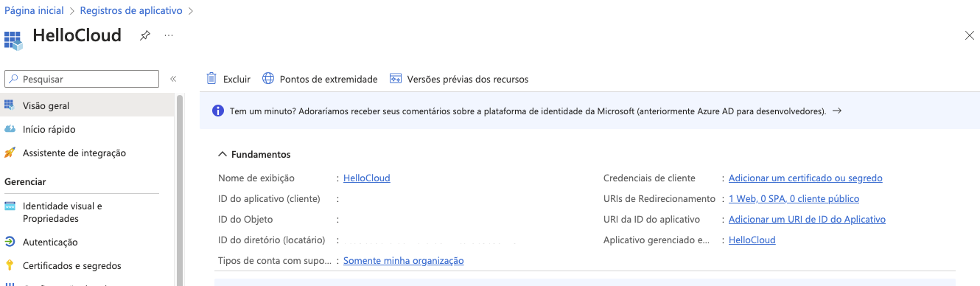The image size is (980, 286).
Task: Click the Gerenciar section header
Action: point(25,181)
